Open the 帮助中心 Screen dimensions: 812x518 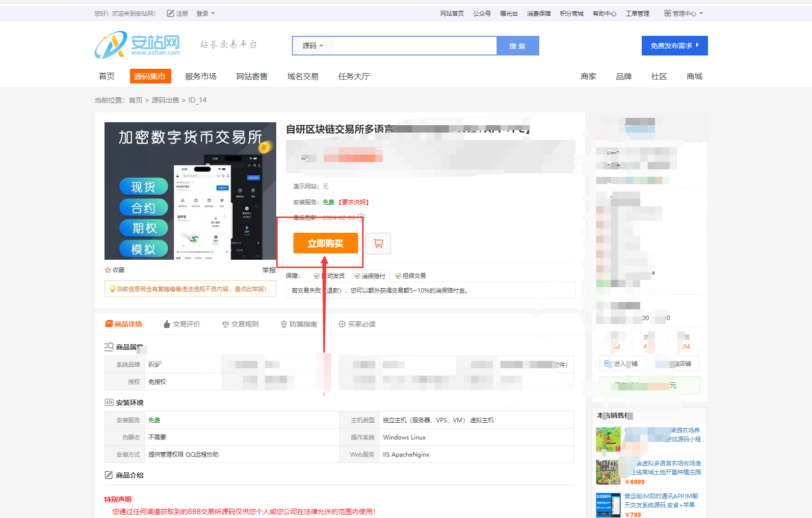(x=604, y=13)
